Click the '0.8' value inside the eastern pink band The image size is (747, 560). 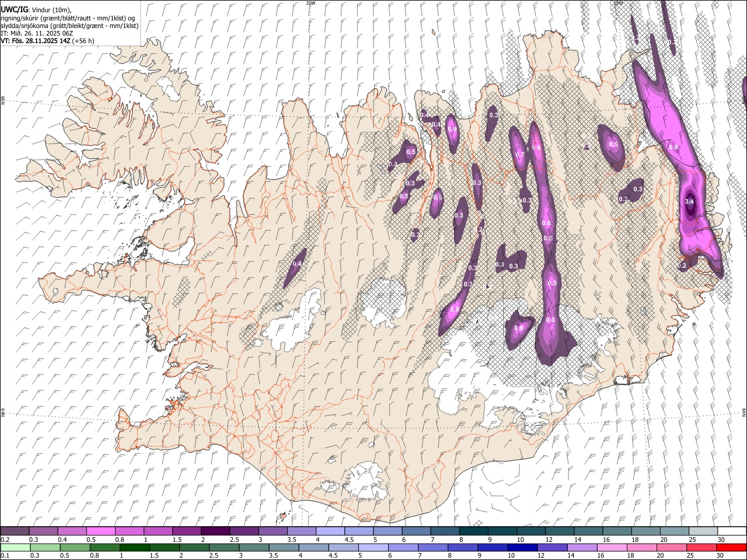point(673,148)
